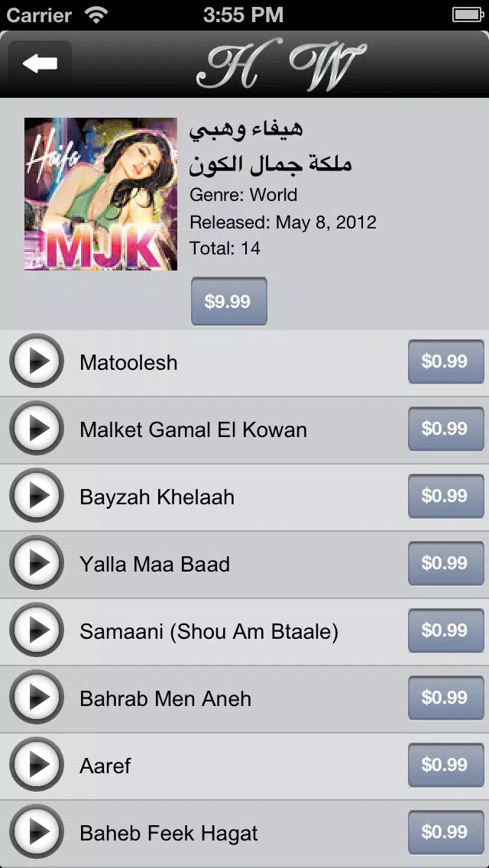Screen dimensions: 489x868
Task: Play the Matoolesh track preview
Action: click(37, 361)
